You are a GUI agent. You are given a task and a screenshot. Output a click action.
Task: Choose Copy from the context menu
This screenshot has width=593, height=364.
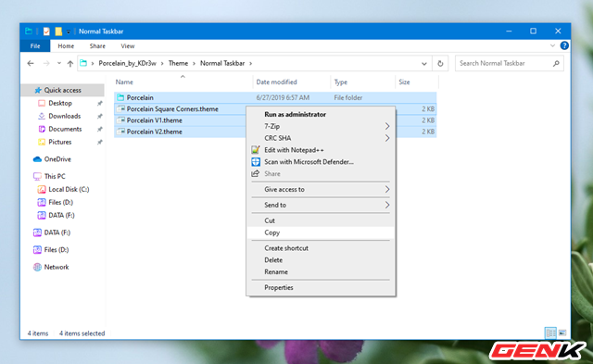321,232
